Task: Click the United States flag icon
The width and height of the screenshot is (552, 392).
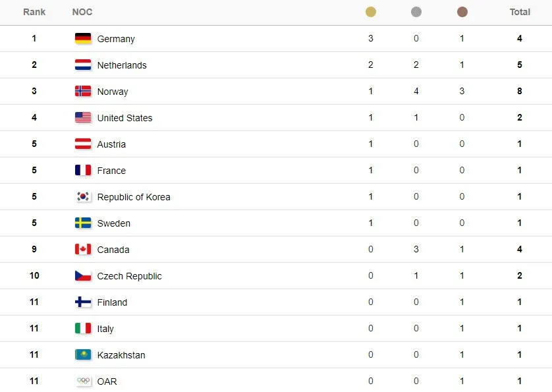Action: [x=83, y=118]
